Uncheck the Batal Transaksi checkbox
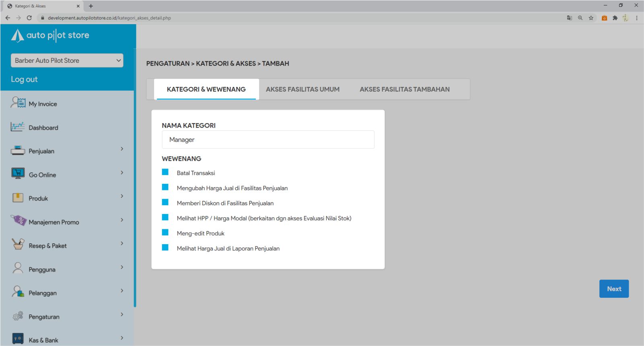Viewport: 644px width, 346px height. coord(165,172)
